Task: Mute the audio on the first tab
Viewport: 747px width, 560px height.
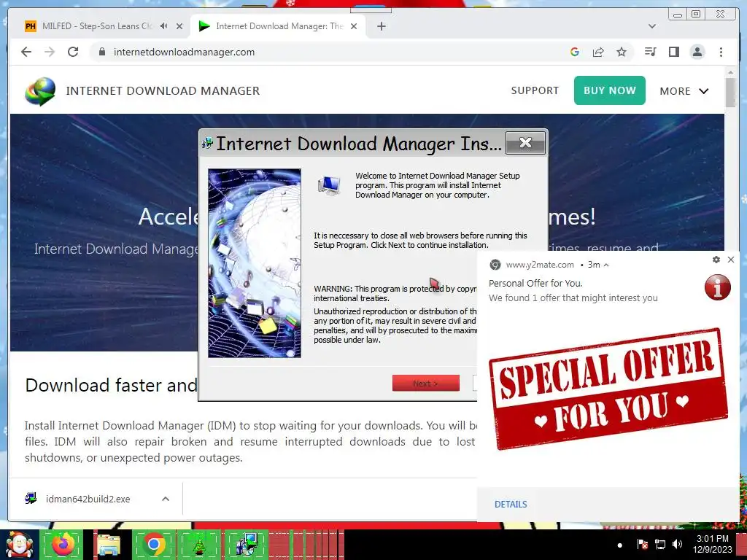Action: 164,26
